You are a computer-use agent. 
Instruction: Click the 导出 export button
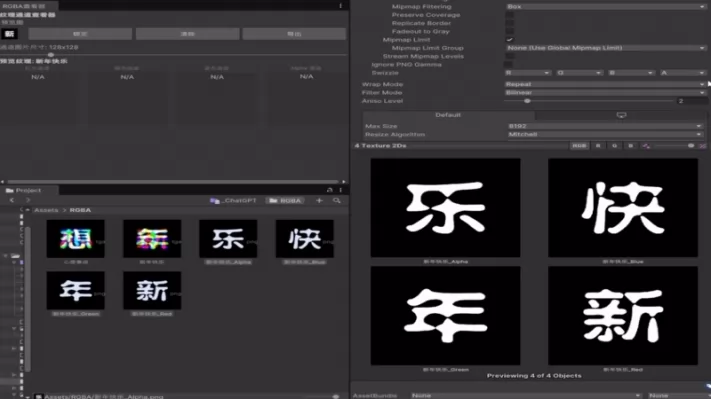click(294, 34)
